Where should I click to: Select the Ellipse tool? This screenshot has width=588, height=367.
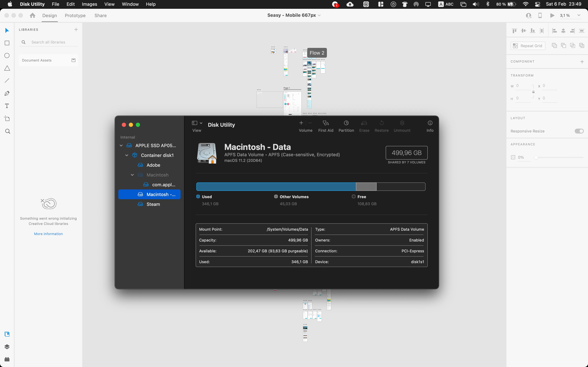click(7, 56)
